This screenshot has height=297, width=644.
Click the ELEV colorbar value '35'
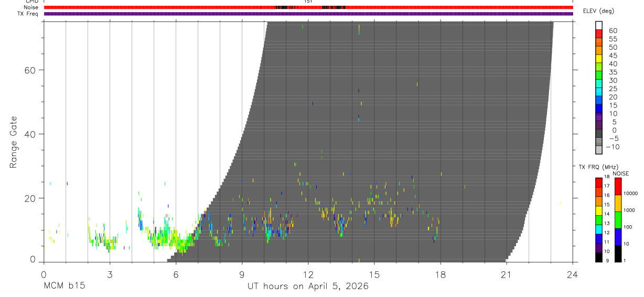click(x=613, y=72)
